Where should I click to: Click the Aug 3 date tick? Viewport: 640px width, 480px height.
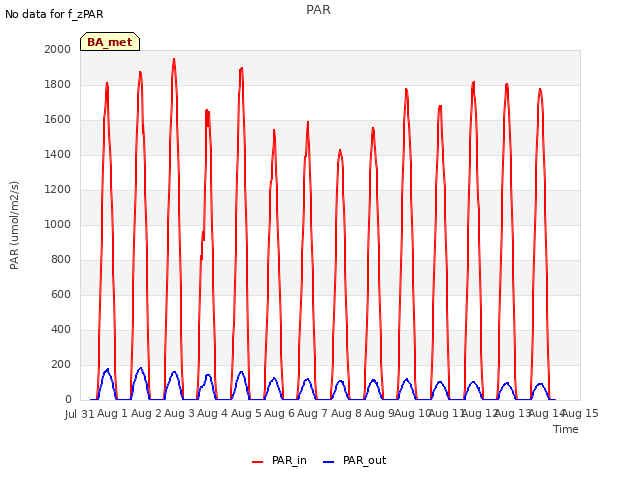coord(180,413)
